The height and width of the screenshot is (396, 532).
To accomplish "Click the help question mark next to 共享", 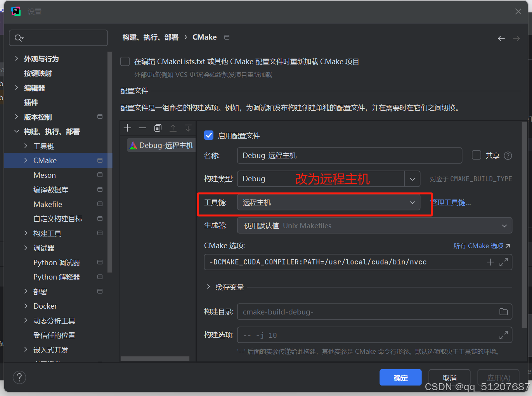I will (508, 156).
